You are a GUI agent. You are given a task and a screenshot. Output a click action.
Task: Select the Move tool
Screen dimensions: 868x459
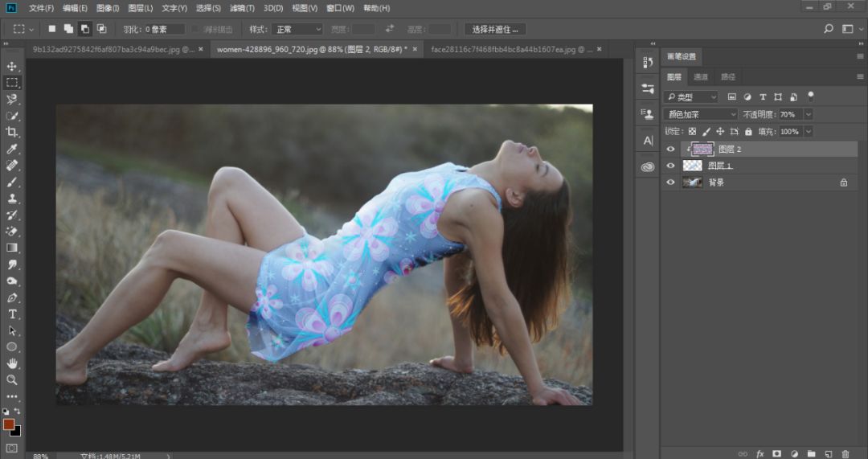point(12,66)
